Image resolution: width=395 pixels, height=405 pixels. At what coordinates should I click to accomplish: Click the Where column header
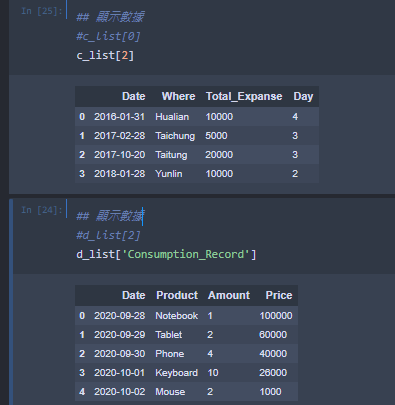tap(178, 96)
